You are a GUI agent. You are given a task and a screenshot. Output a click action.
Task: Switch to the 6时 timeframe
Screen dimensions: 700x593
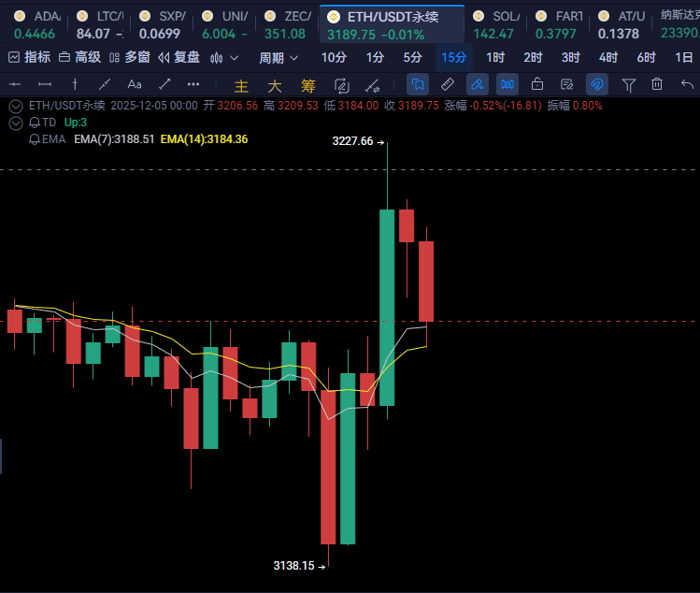click(x=646, y=57)
